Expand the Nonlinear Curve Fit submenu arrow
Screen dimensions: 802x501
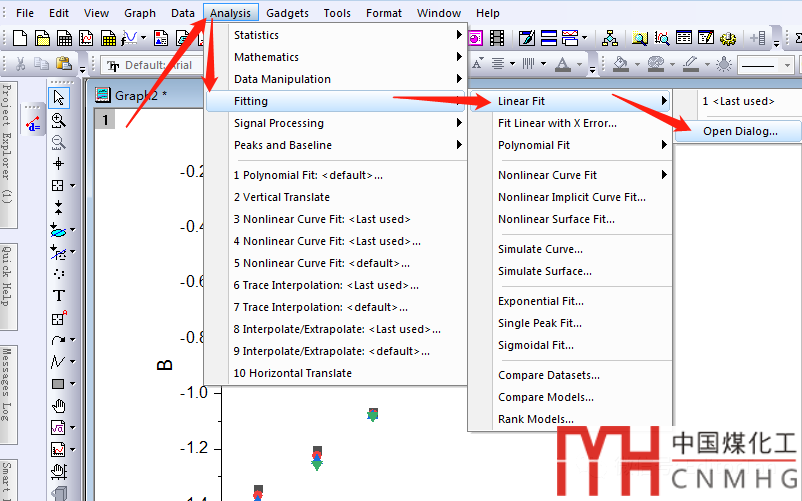click(664, 175)
